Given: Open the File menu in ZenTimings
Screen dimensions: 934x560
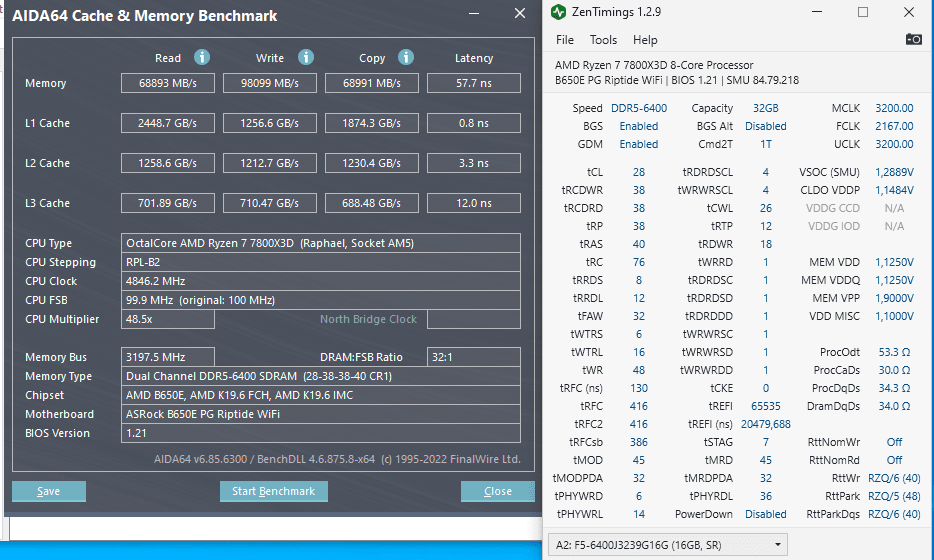Looking at the screenshot, I should pyautogui.click(x=565, y=40).
